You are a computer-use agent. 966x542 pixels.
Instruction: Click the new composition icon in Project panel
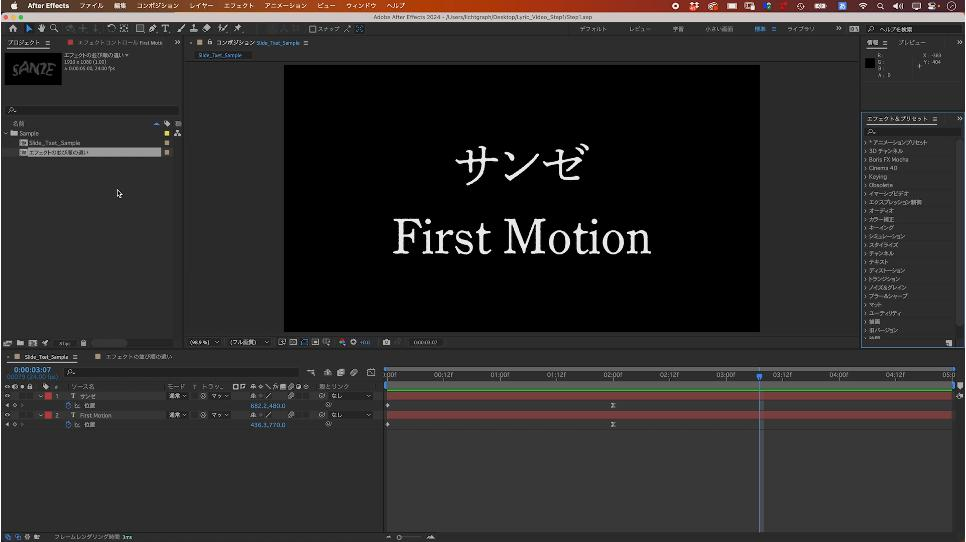(33, 343)
